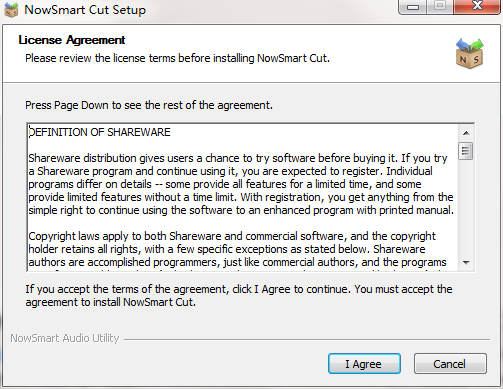Click the installer icon in the title bar
503x389 pixels.
[11, 10]
